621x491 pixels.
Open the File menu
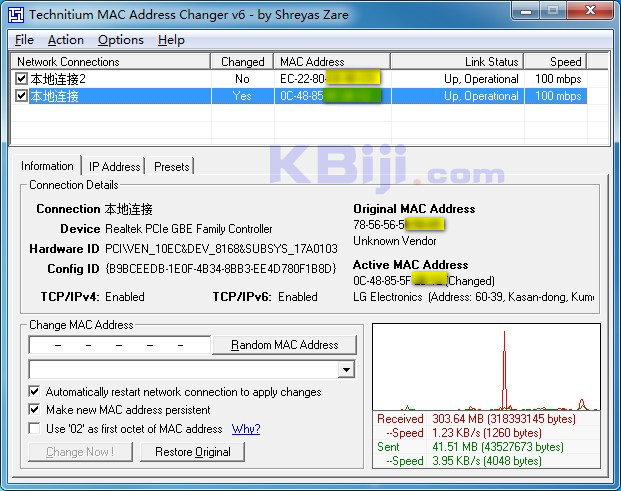point(24,40)
